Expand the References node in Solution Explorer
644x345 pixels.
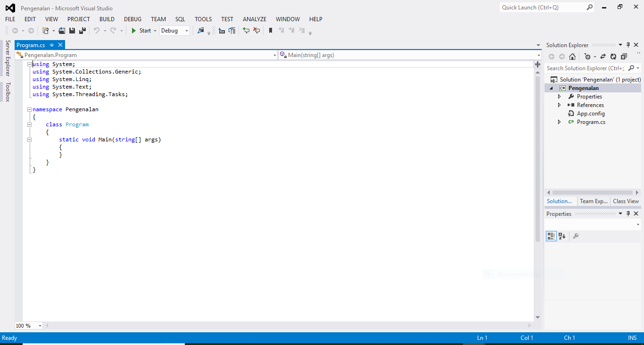pyautogui.click(x=560, y=105)
